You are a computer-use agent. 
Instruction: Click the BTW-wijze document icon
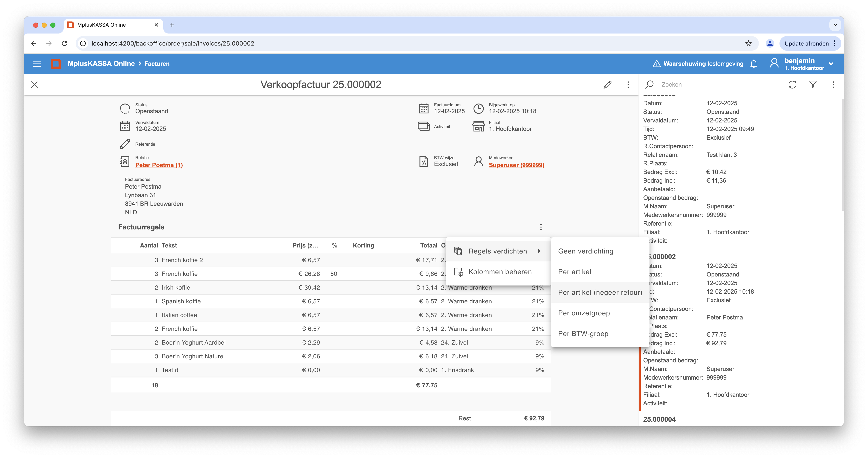tap(423, 161)
